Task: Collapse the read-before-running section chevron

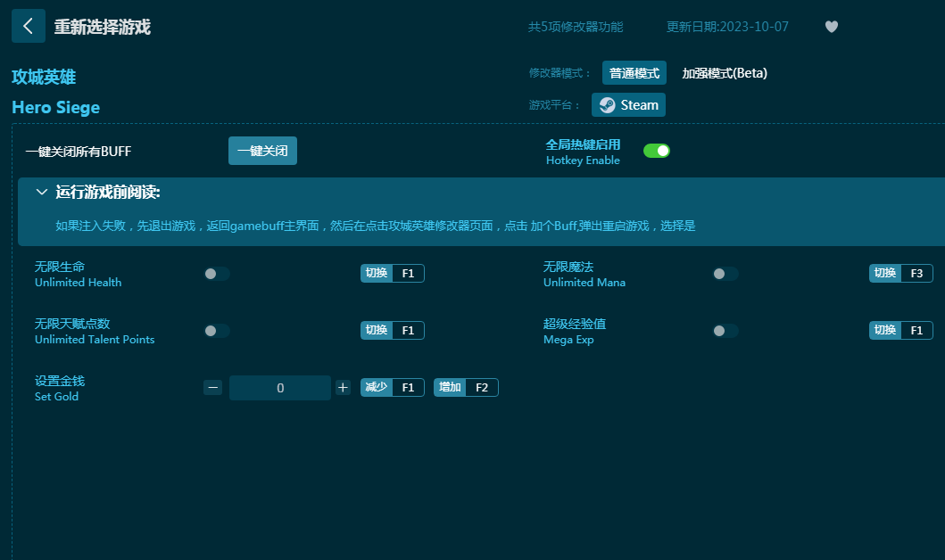Action: 41,192
